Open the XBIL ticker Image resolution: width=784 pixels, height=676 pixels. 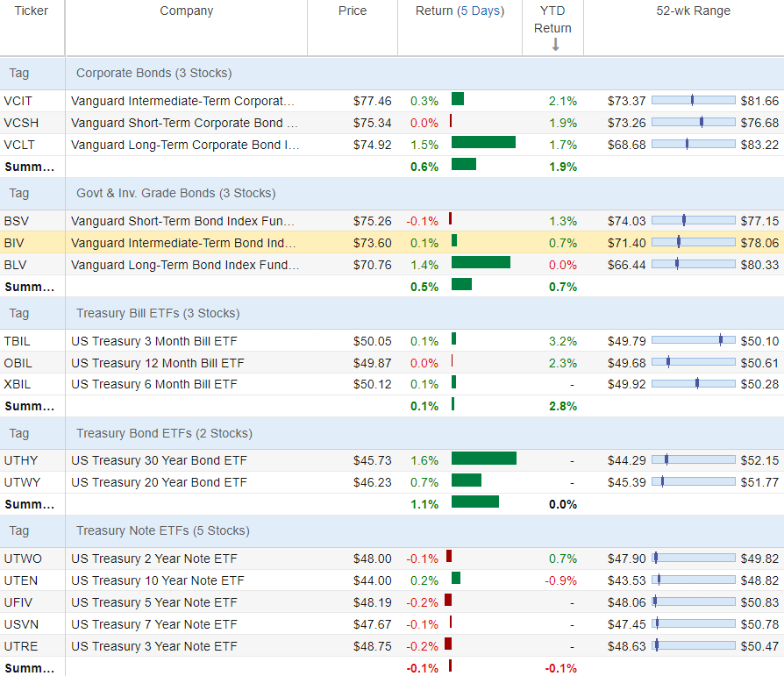click(17, 384)
